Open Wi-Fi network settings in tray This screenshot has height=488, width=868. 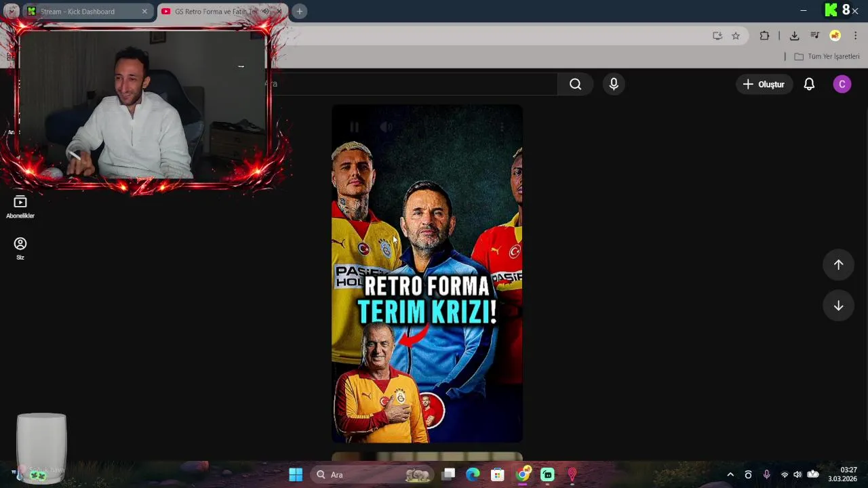click(x=785, y=474)
